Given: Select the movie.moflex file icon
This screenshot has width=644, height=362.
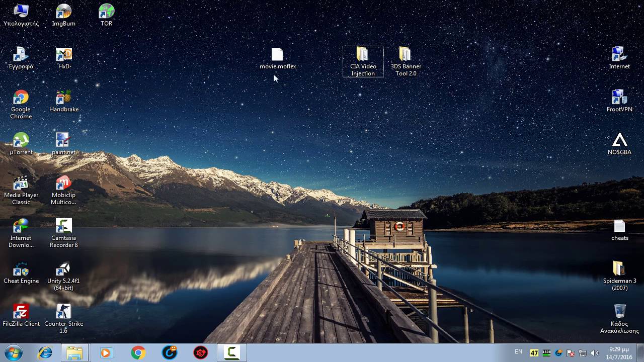Looking at the screenshot, I should pos(278,58).
